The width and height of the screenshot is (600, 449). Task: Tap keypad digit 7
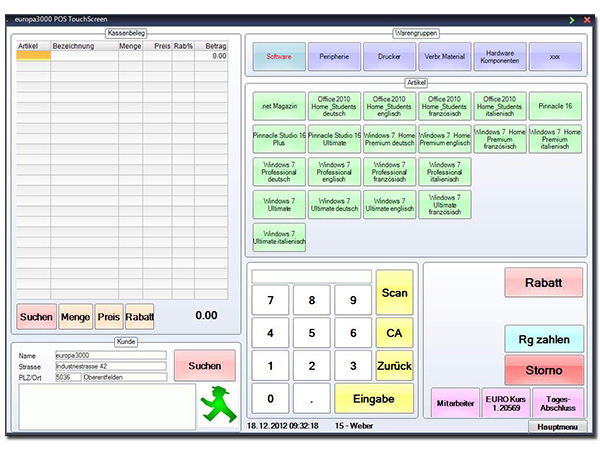click(270, 300)
